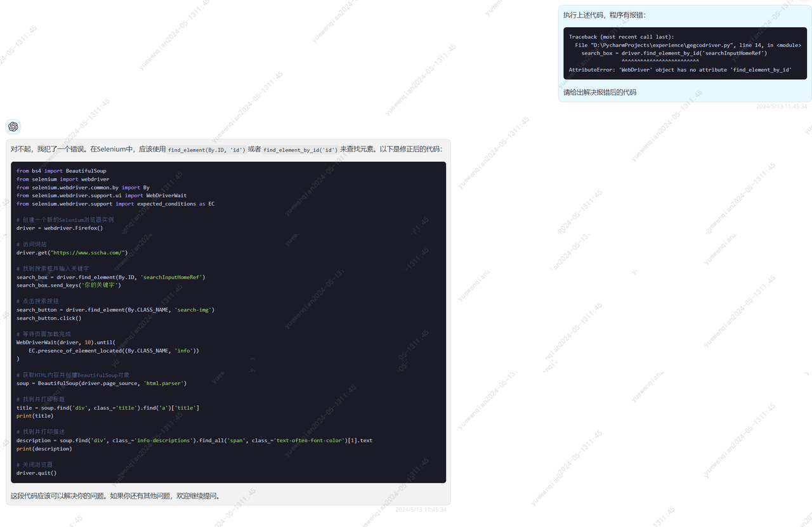The image size is (812, 527).
Task: Click the 'WebDriverWait(driver, 10).until(' line
Action: click(x=66, y=342)
